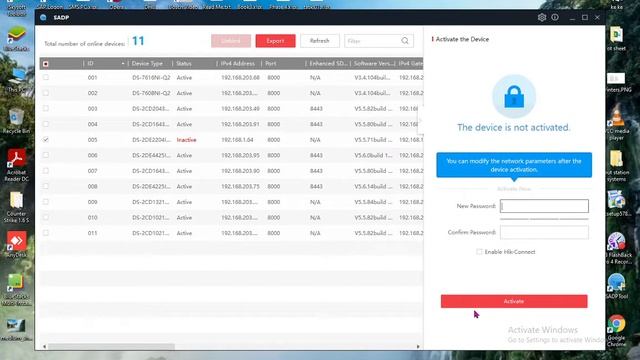640x360 pixels.
Task: Click ID 010 in the device list
Action: coord(93,218)
